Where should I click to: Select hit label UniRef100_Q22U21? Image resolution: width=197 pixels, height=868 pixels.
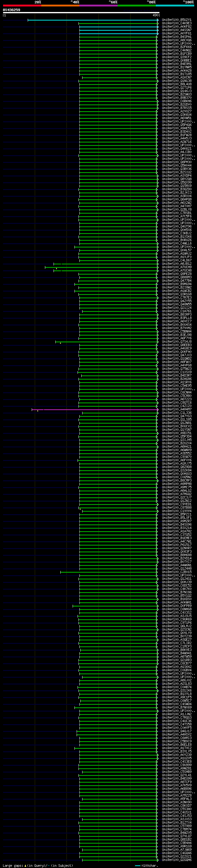pos(176,857)
